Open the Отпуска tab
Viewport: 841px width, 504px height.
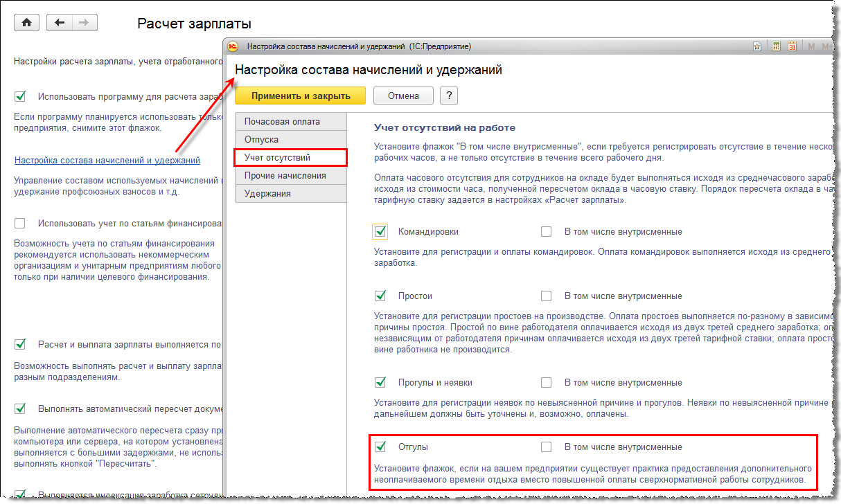coord(291,139)
